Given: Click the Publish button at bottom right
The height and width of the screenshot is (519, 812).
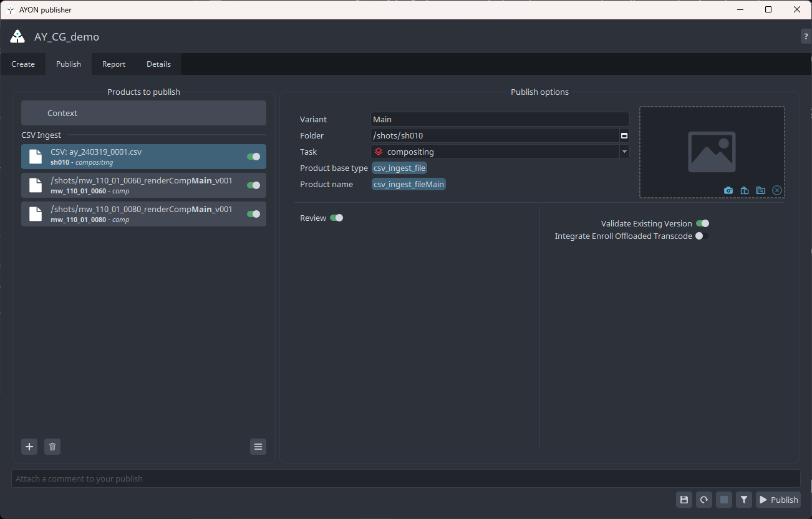Looking at the screenshot, I should [778, 500].
